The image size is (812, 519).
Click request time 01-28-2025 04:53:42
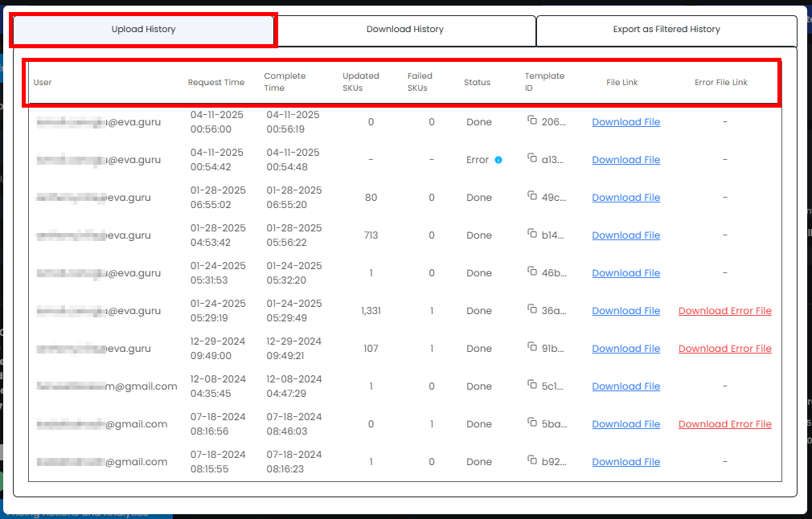point(218,235)
